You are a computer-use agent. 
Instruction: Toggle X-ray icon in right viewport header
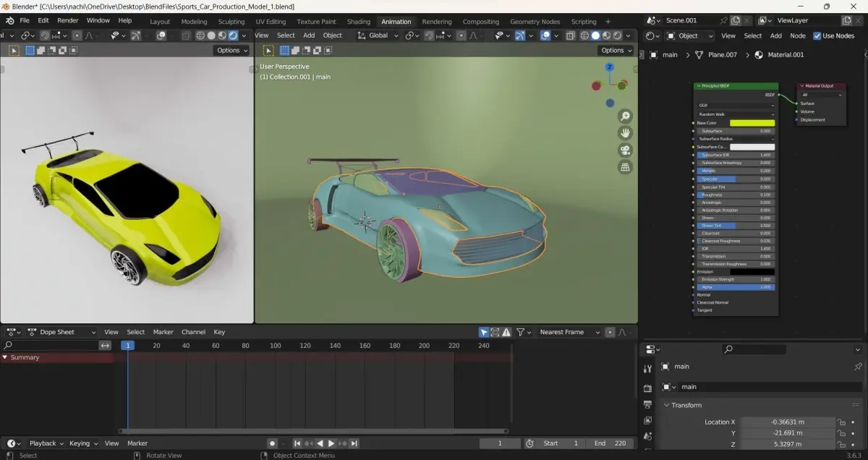(569, 35)
